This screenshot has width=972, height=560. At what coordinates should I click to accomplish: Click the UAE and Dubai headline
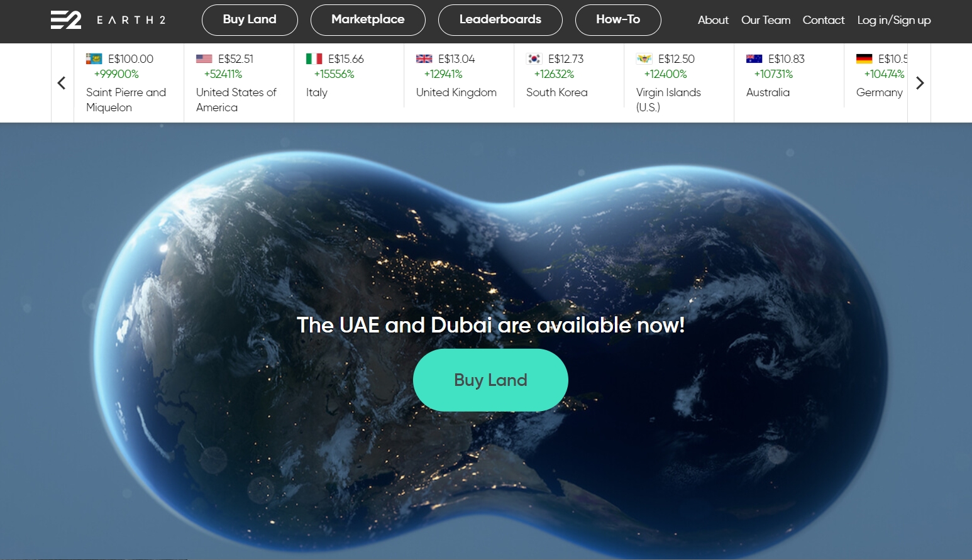tap(490, 325)
